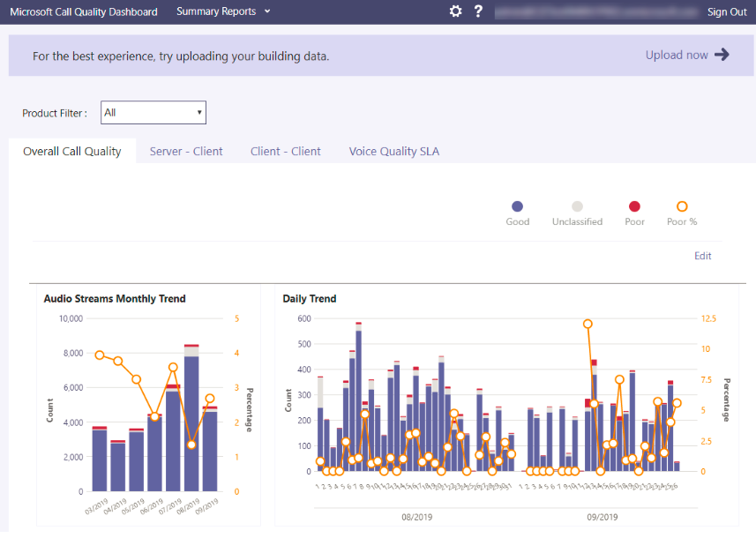Select the 08/2019 bar in monthly trend
Viewport: 756px width, 538px height.
coord(191,418)
